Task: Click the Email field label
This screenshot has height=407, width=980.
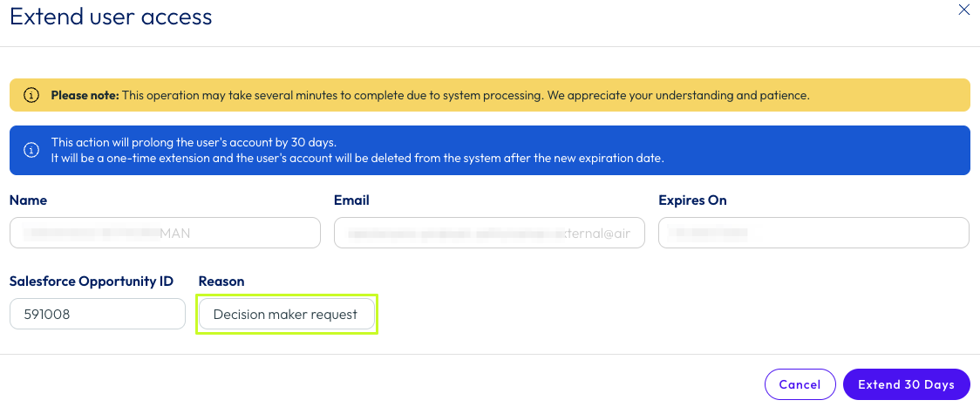Action: (x=351, y=200)
